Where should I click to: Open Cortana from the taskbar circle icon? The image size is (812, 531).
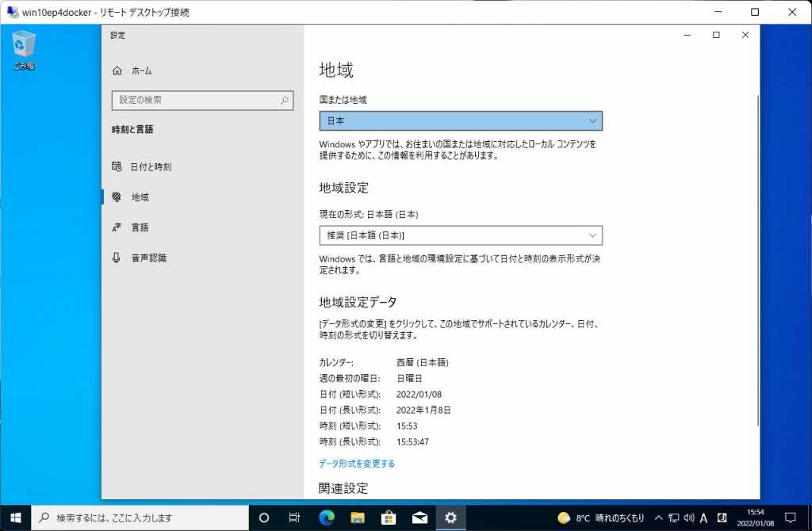(263, 518)
